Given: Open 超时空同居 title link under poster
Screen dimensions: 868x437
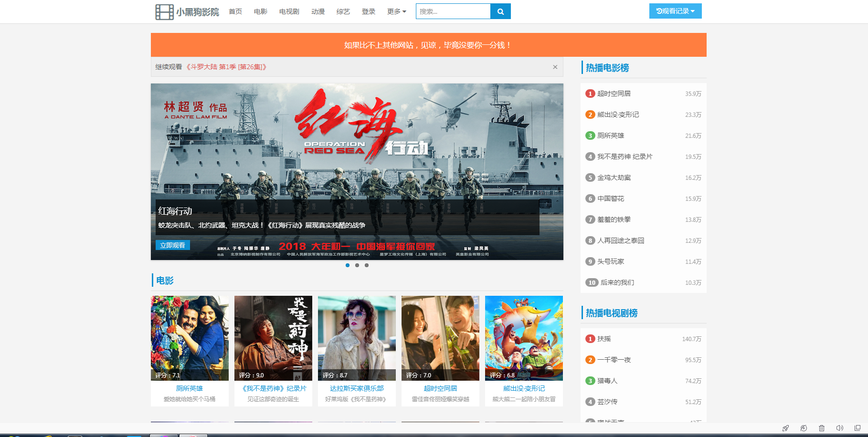Looking at the screenshot, I should (440, 388).
